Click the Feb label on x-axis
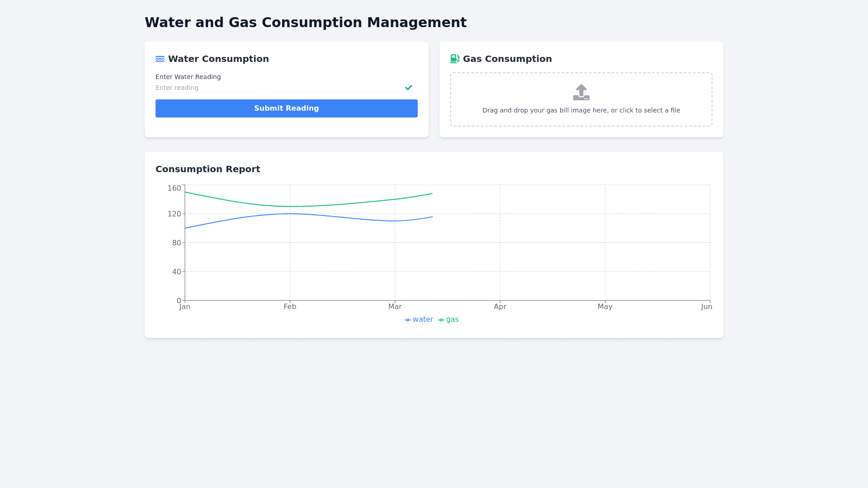Image resolution: width=868 pixels, height=488 pixels. [x=290, y=307]
